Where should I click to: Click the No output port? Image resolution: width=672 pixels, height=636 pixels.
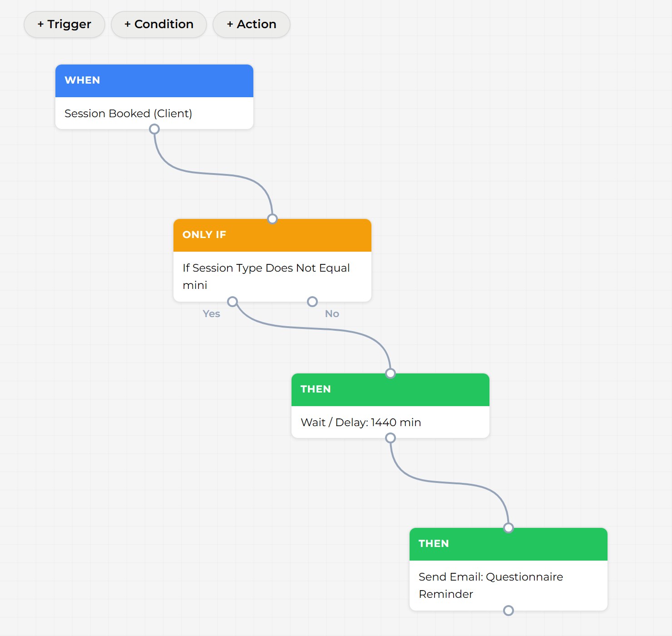pos(312,302)
